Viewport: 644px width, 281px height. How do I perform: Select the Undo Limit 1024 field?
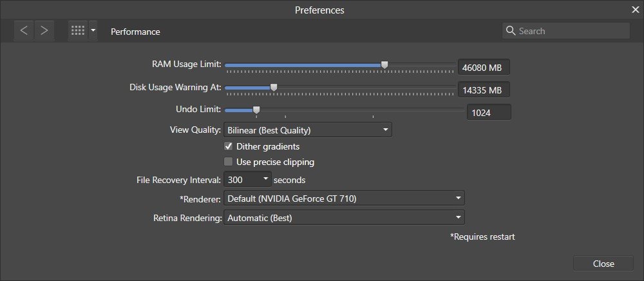pos(489,112)
